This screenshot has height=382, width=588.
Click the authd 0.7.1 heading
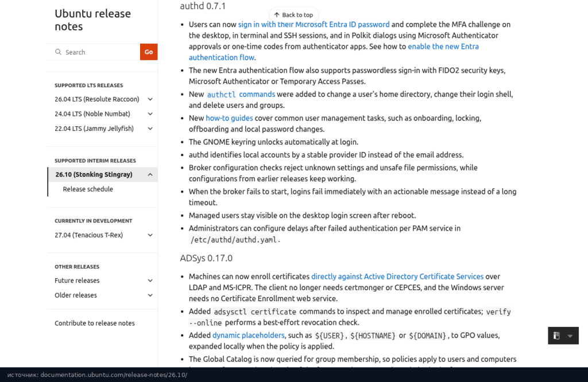pos(203,6)
